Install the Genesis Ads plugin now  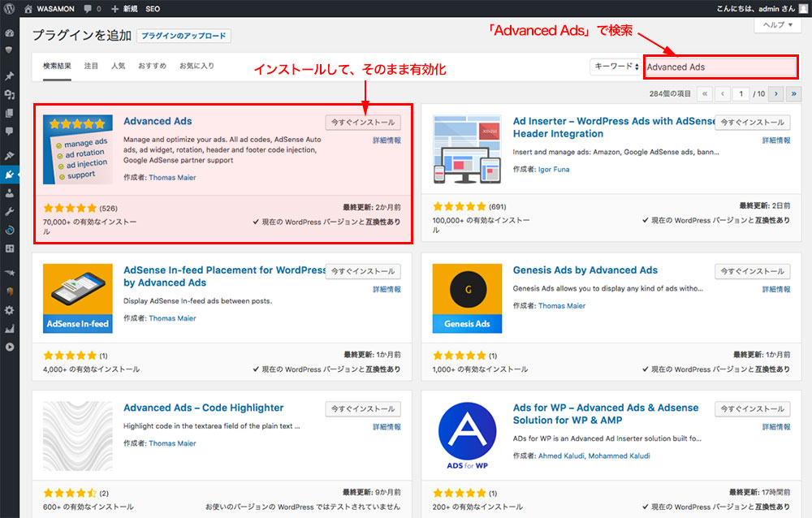753,271
